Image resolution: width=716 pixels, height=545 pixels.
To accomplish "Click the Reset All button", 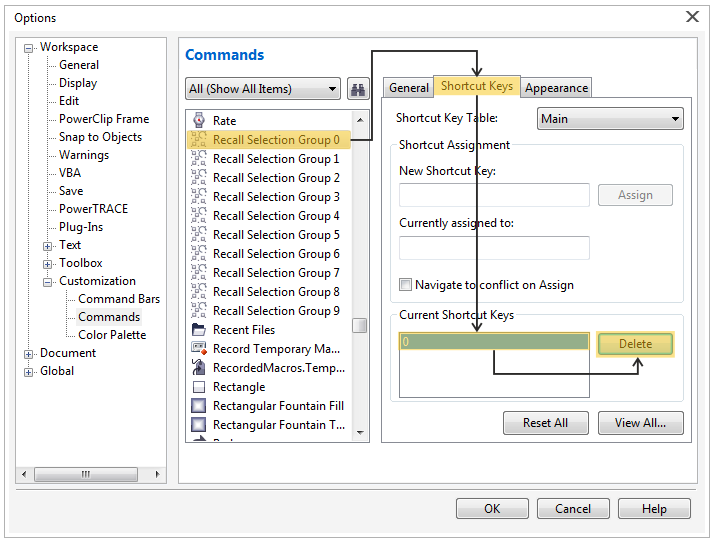I will coord(546,423).
